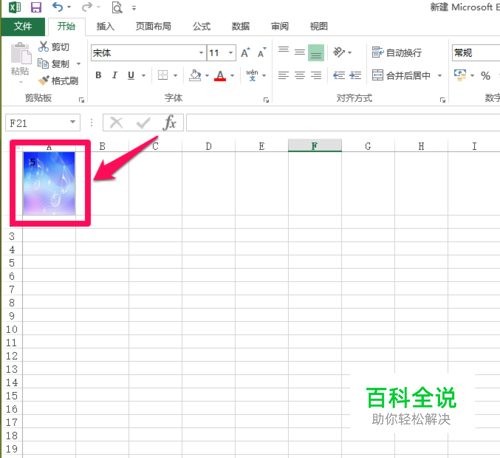The height and width of the screenshot is (458, 500).
Task: Click the accounting number format icon
Action: point(460,75)
